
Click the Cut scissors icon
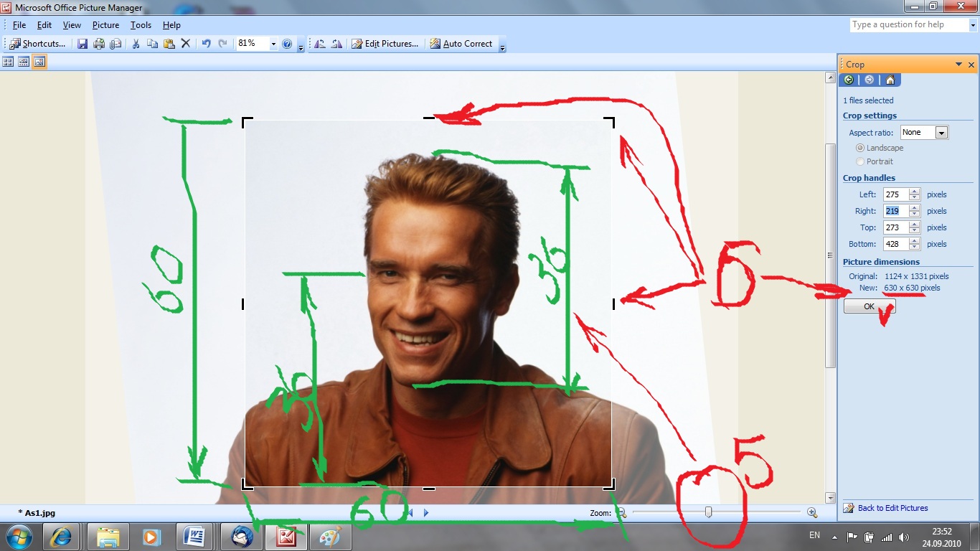(x=136, y=44)
